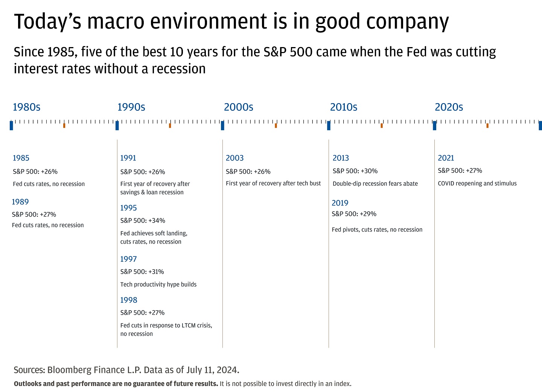The height and width of the screenshot is (392, 542).
Task: Click the 2019 year heading
Action: click(x=340, y=203)
